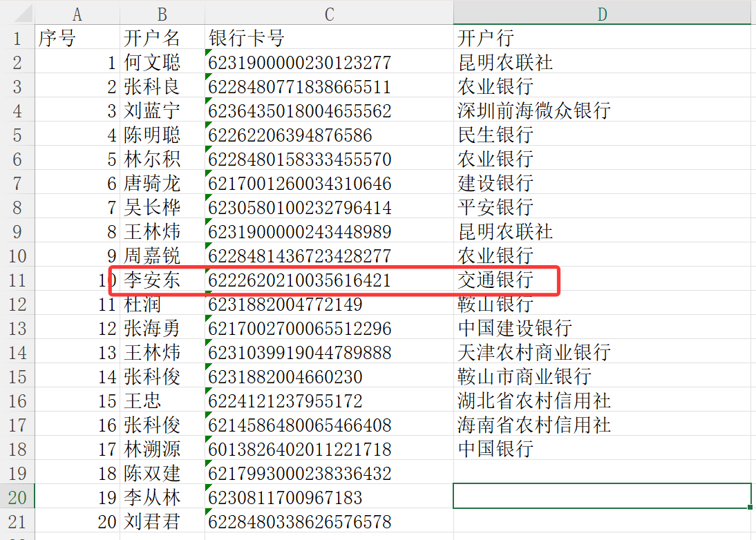756x540 pixels.
Task: Select the name cell 陈明聪
Action: 162,135
